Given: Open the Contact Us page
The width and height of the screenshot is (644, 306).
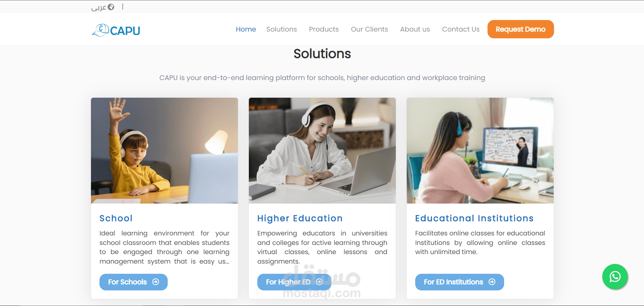Looking at the screenshot, I should [461, 29].
